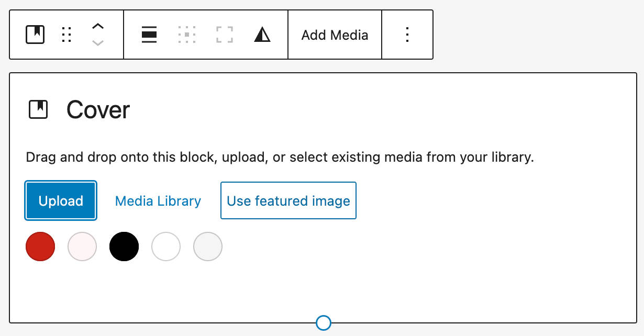Viewport: 644px width, 336px height.
Task: Open the alignment control
Action: [149, 35]
